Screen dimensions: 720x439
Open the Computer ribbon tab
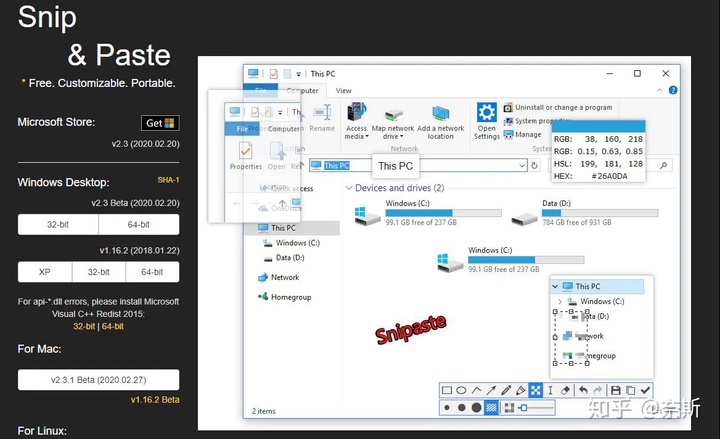pyautogui.click(x=302, y=90)
